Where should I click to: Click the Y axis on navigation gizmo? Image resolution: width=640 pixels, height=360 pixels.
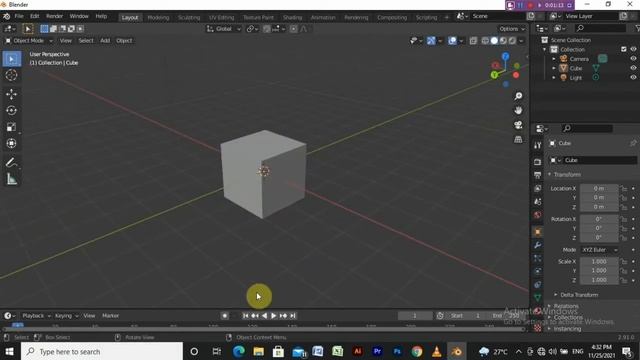tap(494, 75)
